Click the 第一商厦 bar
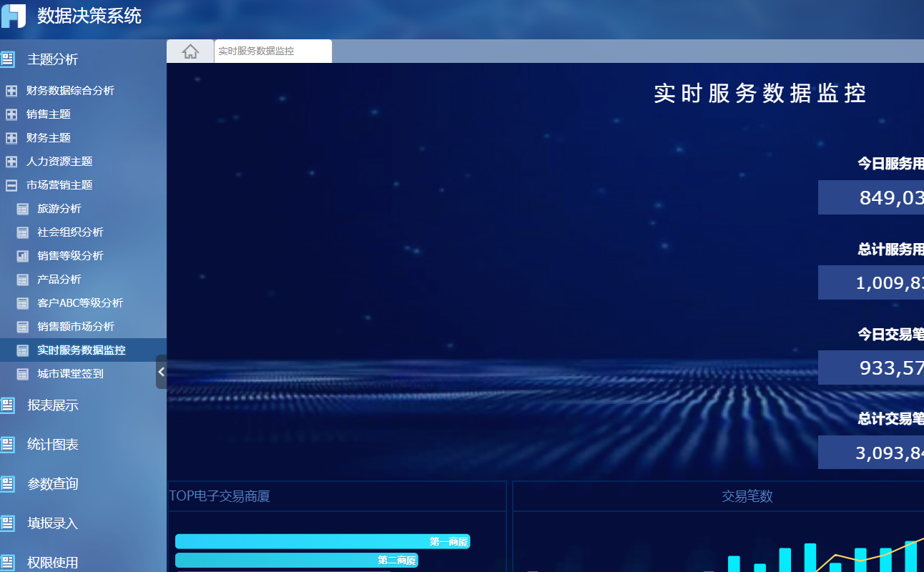 pos(323,542)
